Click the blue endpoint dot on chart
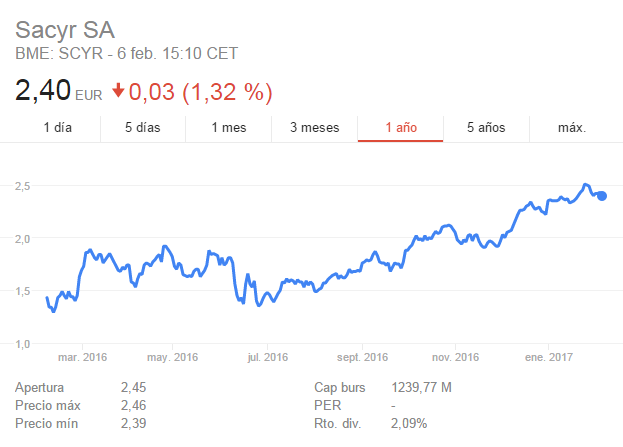The image size is (623, 447). (x=602, y=196)
